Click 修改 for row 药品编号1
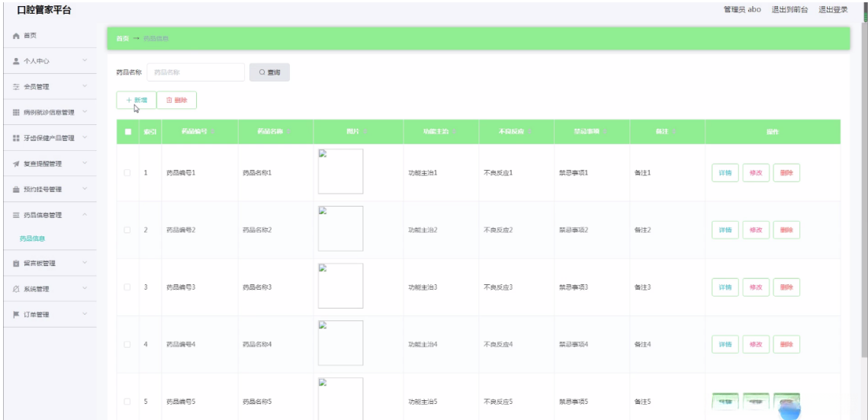Screen dimensions: 868x420 (756, 172)
